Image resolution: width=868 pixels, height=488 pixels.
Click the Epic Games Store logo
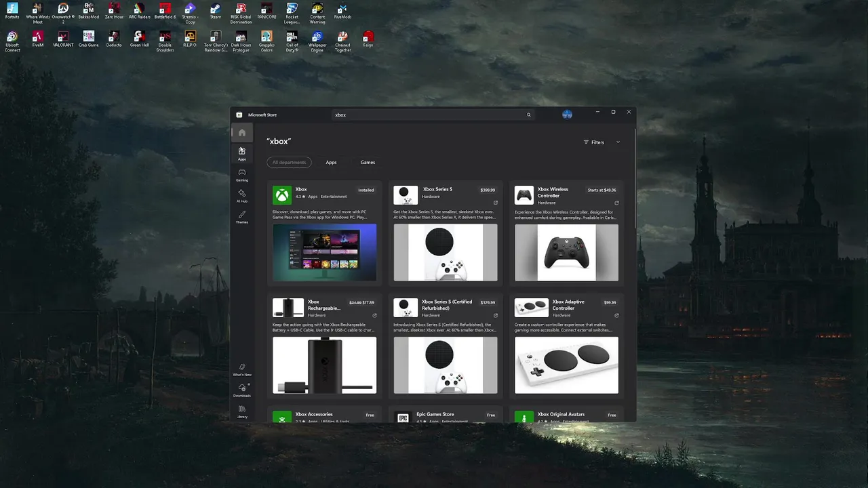click(403, 417)
